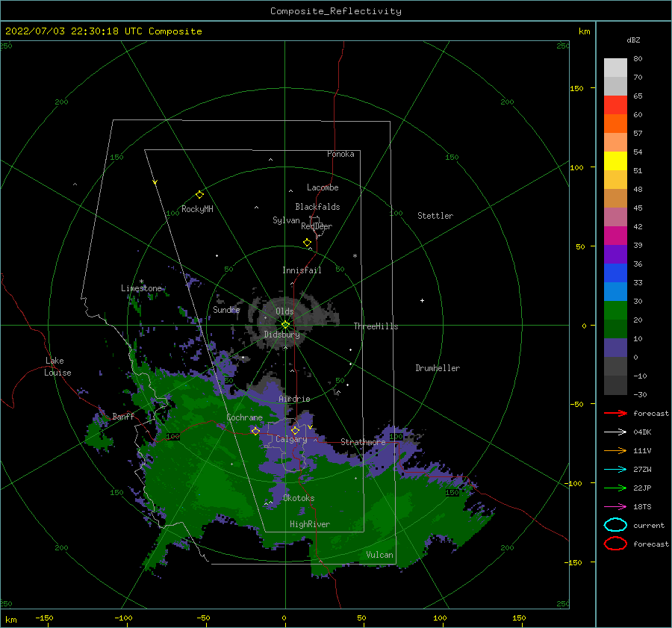Select the indigo 0-10 dBZ color band
Image resolution: width=672 pixels, height=628 pixels.
(615, 347)
